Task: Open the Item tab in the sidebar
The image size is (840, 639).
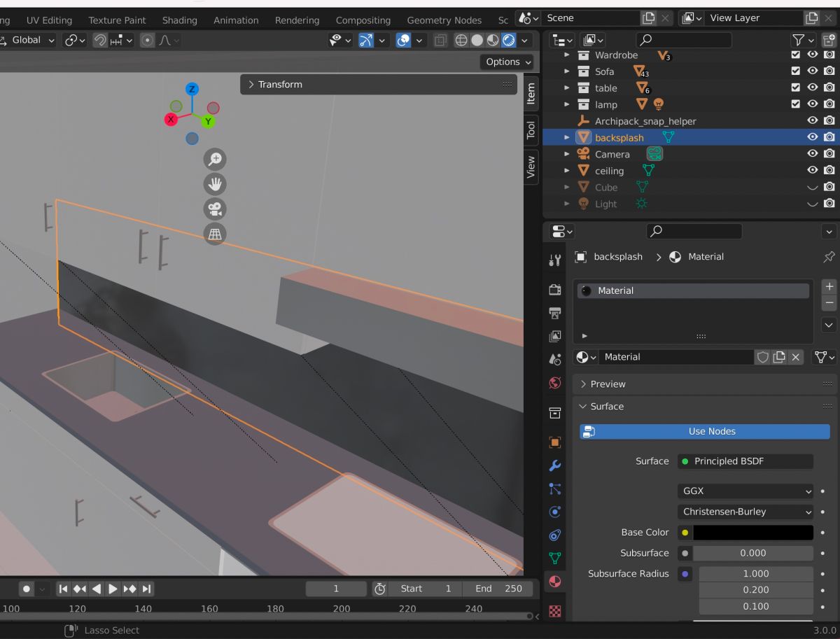Action: 531,93
